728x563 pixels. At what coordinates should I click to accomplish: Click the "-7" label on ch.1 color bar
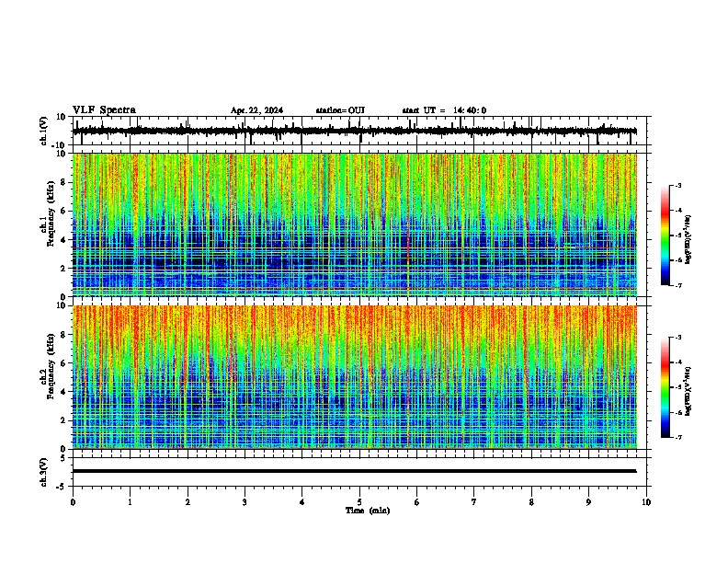[x=678, y=285]
